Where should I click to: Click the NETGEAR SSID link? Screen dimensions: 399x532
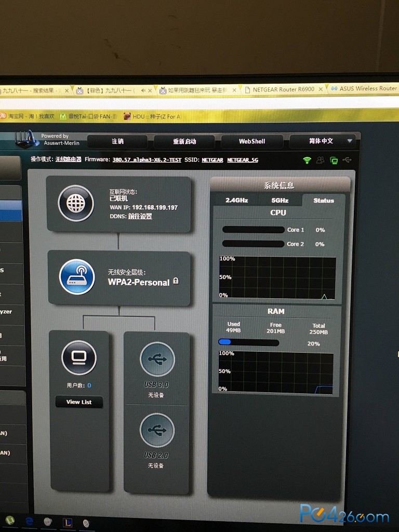tap(212, 160)
